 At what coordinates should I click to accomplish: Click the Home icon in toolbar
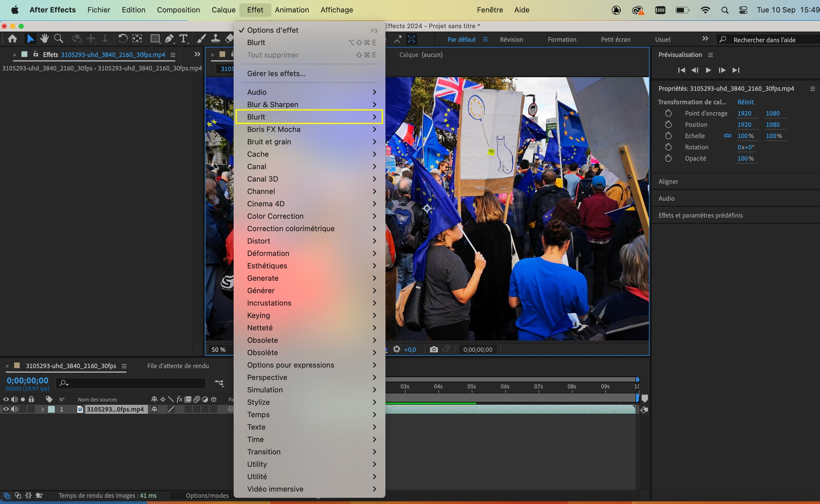pos(12,39)
